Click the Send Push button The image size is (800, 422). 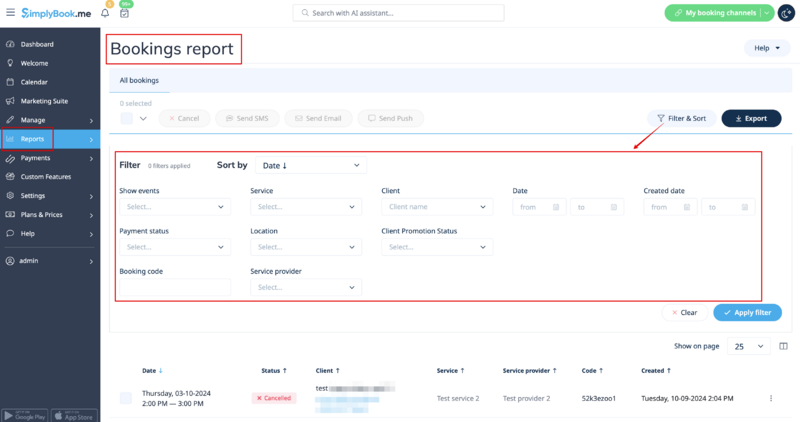coord(391,118)
